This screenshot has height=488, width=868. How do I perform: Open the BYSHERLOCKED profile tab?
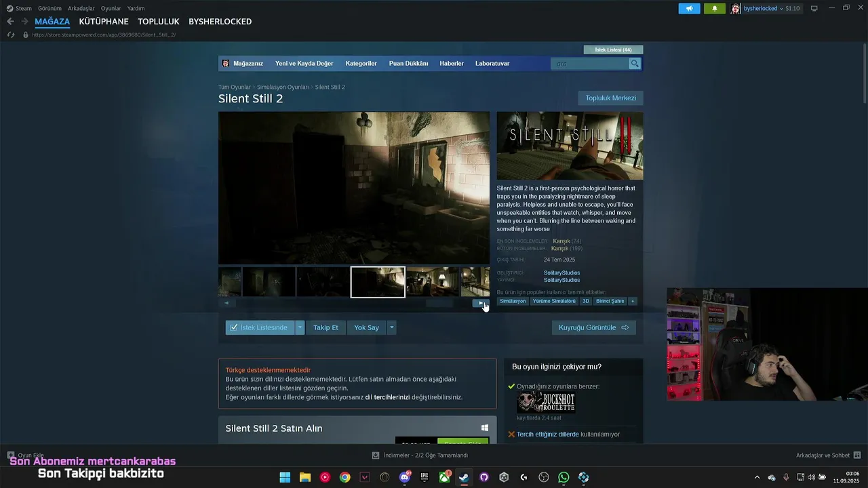coord(220,22)
